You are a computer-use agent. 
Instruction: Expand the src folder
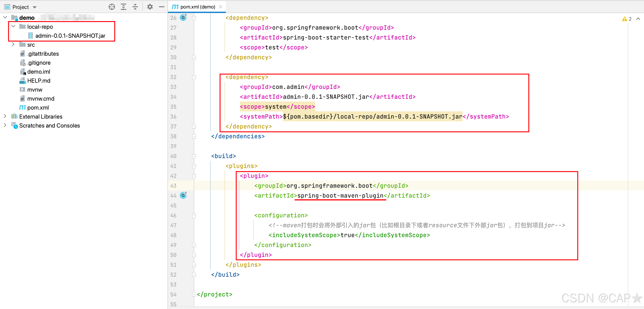coord(13,44)
